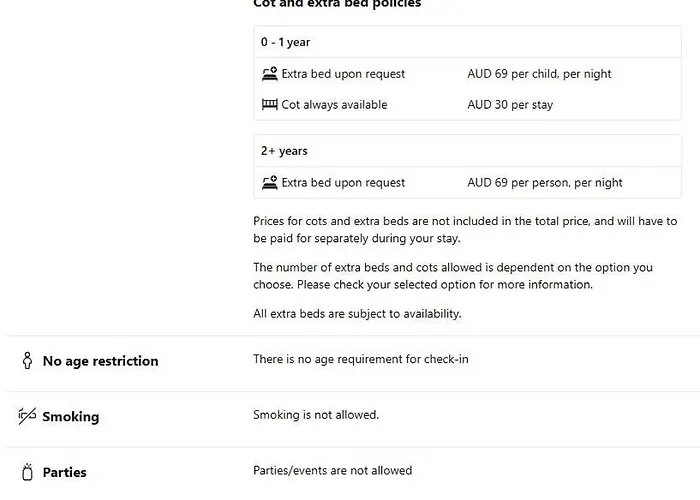
Task: Click the Extra bed upon request text under 0 - 1 year
Action: pyautogui.click(x=343, y=74)
